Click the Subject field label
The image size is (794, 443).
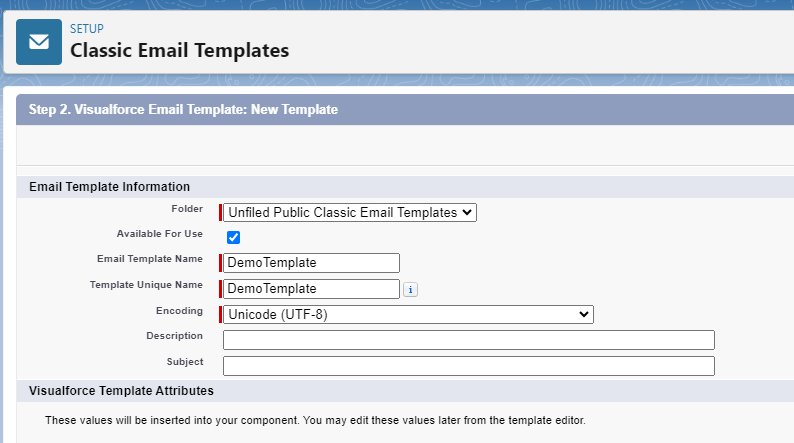pyautogui.click(x=185, y=362)
